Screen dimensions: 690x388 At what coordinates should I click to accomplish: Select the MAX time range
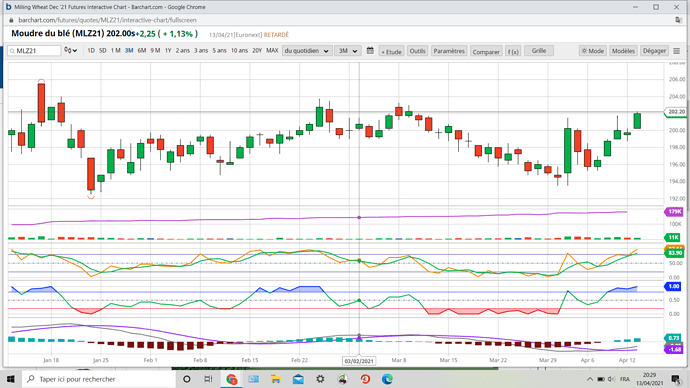[x=272, y=51]
